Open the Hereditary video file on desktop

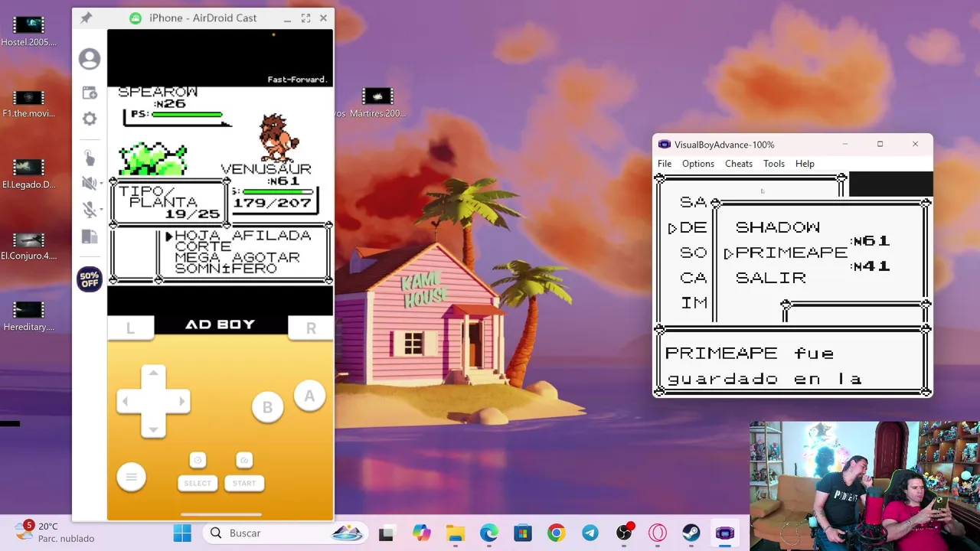28,316
